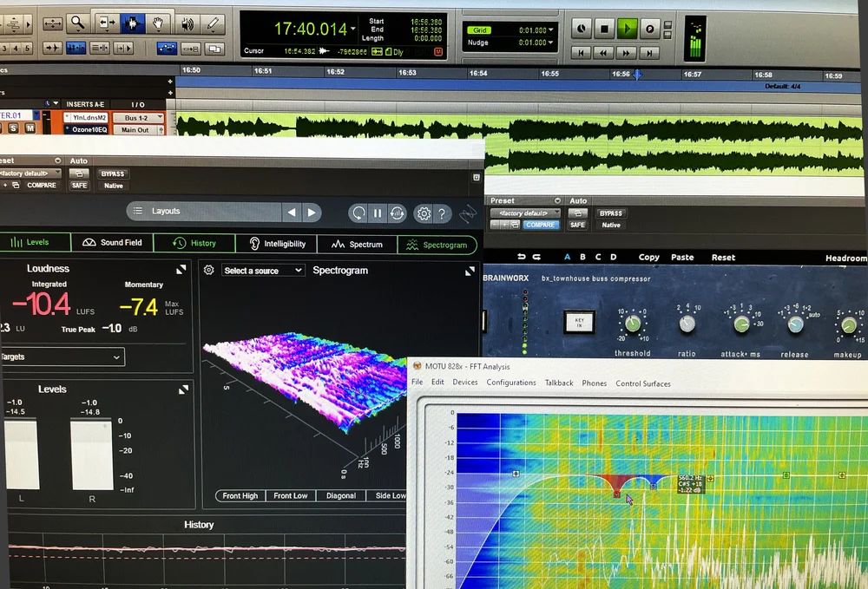Select the Trim tool
This screenshot has width=868, height=589.
(107, 23)
